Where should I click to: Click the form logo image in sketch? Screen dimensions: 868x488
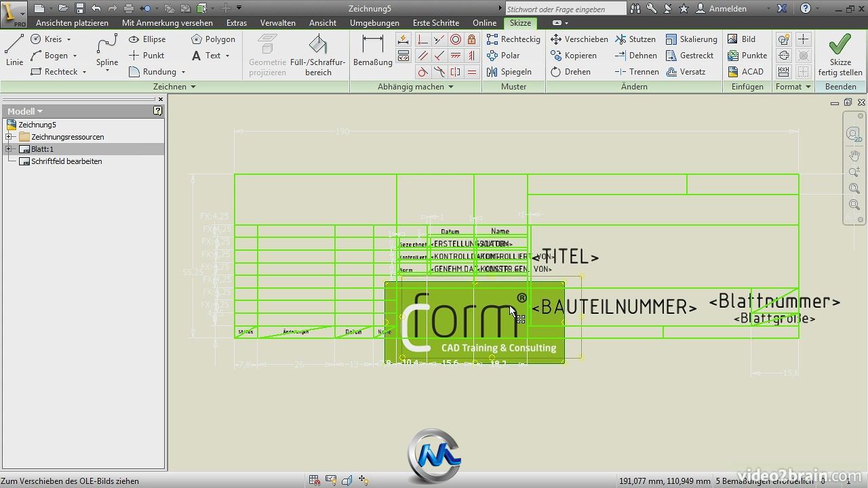click(x=475, y=323)
